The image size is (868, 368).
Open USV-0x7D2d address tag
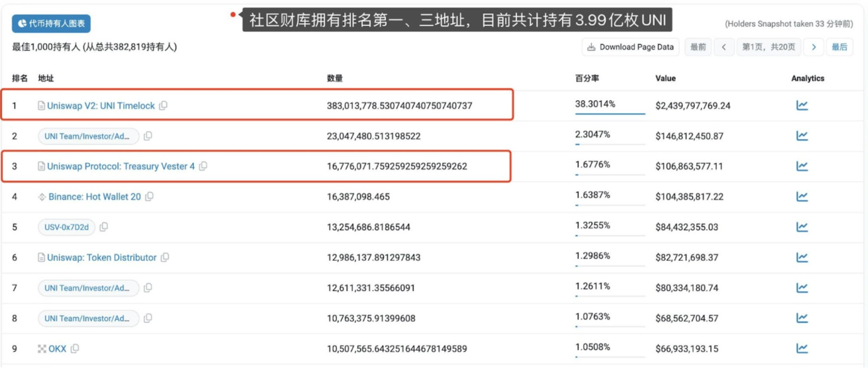click(66, 227)
